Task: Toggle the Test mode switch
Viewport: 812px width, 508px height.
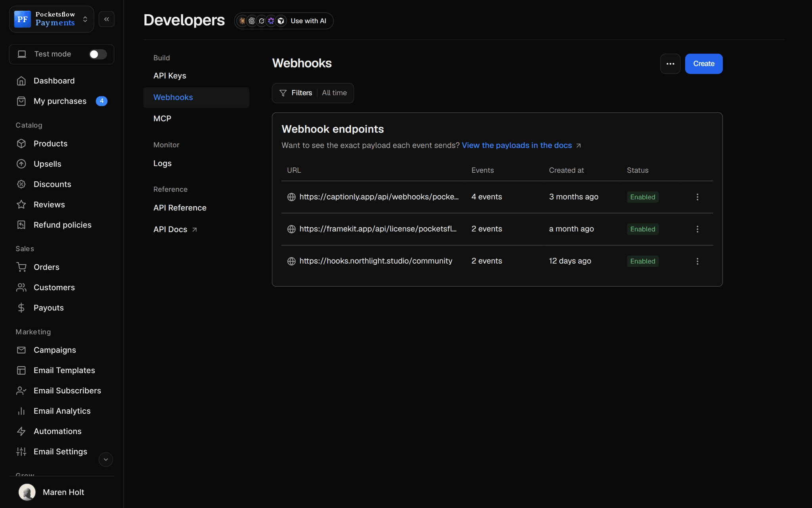Action: click(98, 54)
